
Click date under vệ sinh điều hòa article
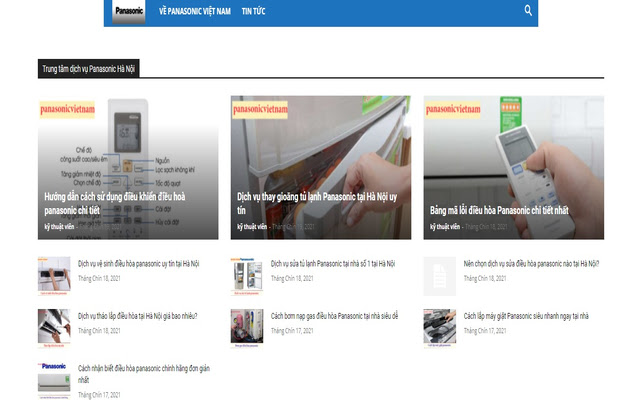[99, 278]
